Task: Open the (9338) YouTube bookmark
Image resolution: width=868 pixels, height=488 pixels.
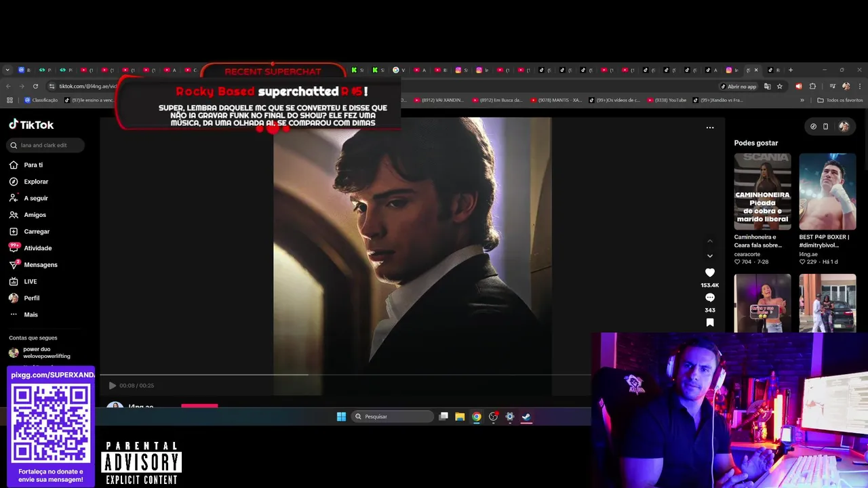Action: click(667, 100)
